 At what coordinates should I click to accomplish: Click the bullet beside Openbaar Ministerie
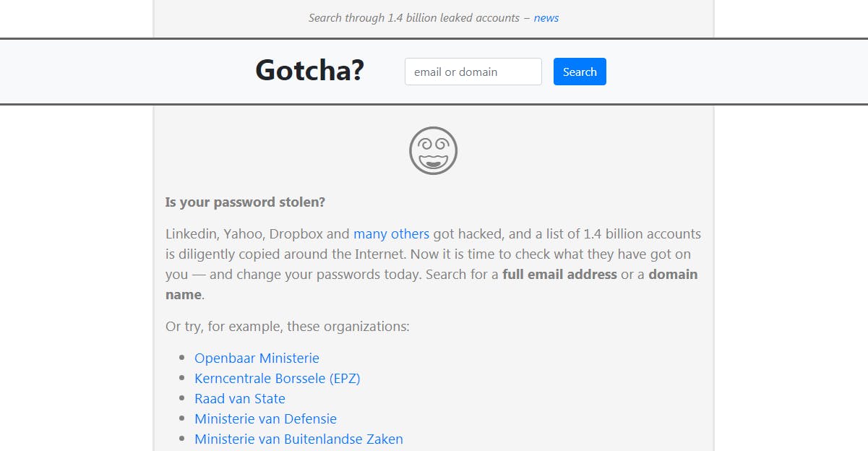[181, 358]
